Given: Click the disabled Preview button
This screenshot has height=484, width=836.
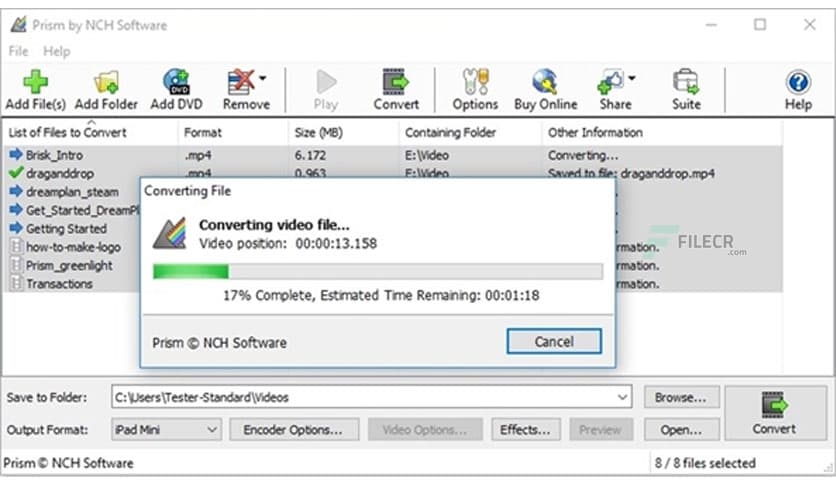Looking at the screenshot, I should (600, 429).
